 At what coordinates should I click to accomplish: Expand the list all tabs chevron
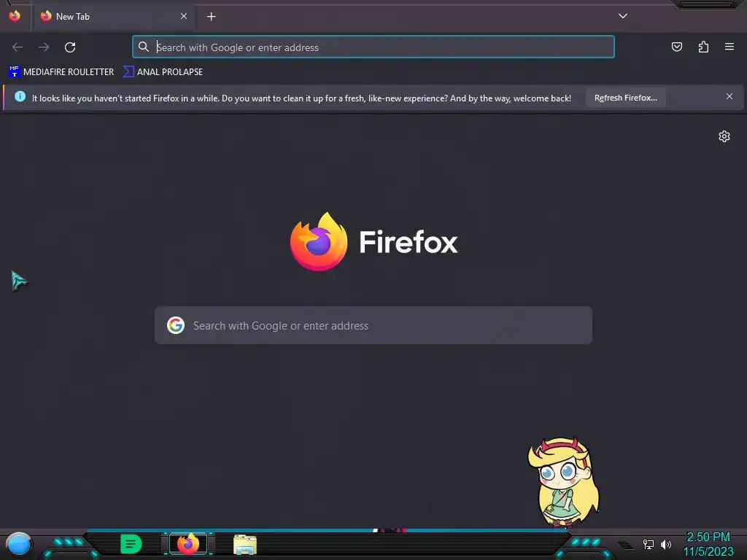(623, 16)
